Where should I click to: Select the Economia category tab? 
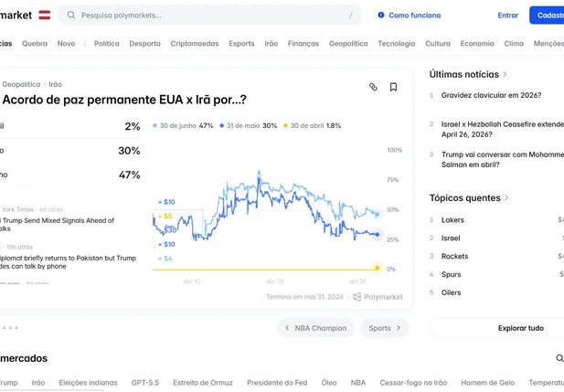(x=477, y=44)
